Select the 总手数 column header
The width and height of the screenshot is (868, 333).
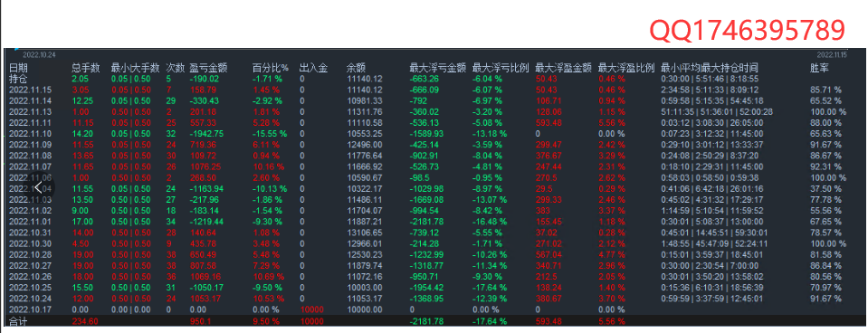pyautogui.click(x=86, y=68)
